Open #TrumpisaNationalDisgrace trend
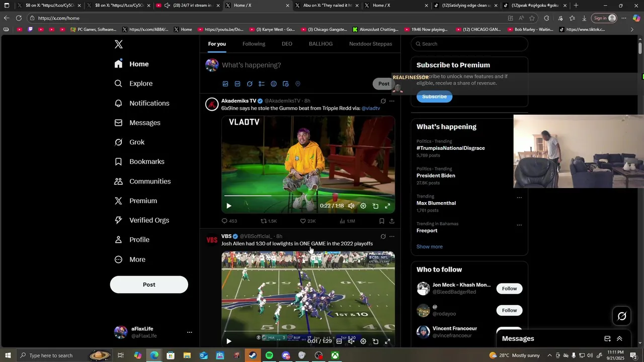 click(451, 148)
